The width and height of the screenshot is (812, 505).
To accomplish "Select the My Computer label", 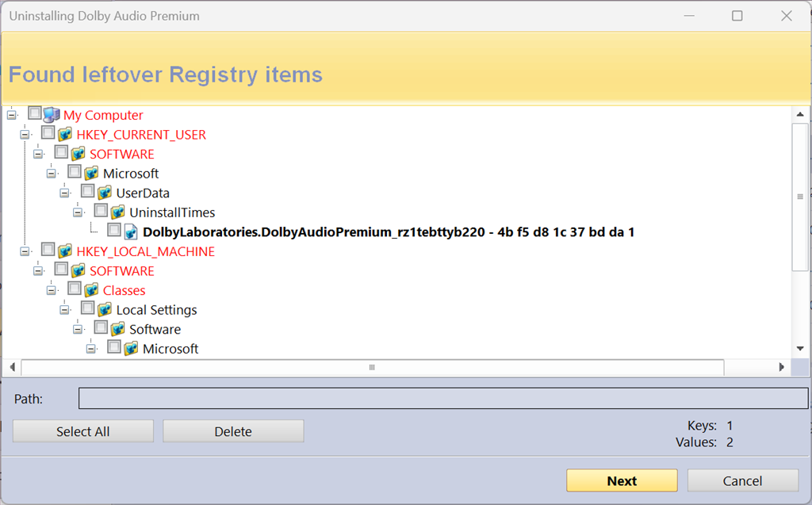I will (x=103, y=115).
